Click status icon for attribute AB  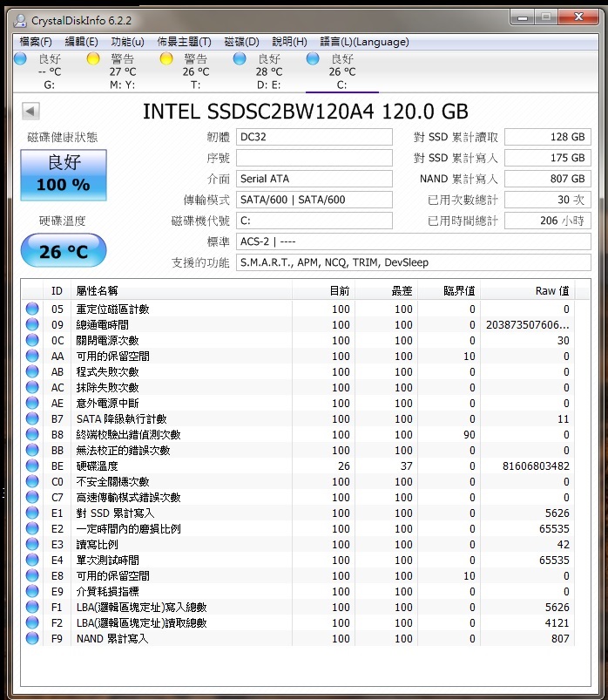[x=32, y=371]
